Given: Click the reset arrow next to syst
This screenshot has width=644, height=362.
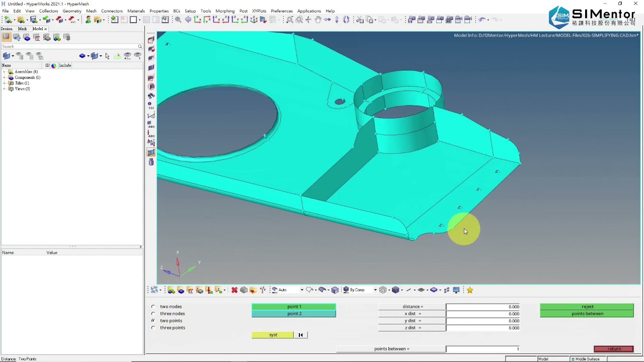Looking at the screenshot, I should tap(301, 335).
